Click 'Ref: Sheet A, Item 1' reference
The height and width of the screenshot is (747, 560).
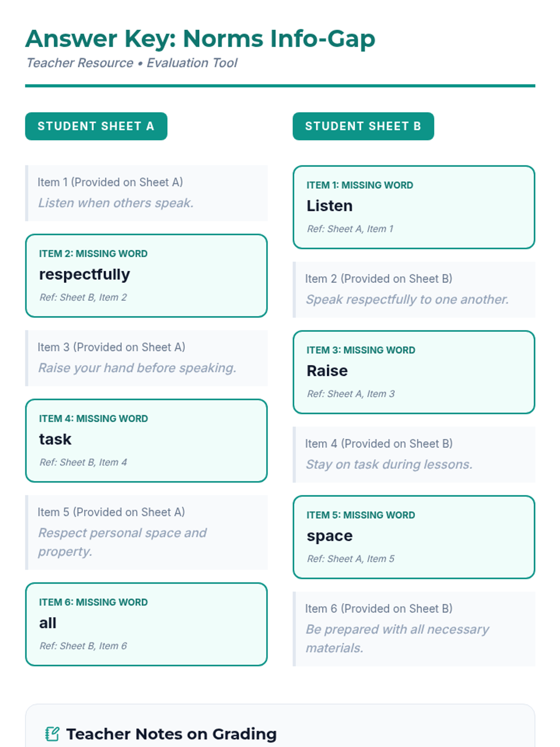350,229
